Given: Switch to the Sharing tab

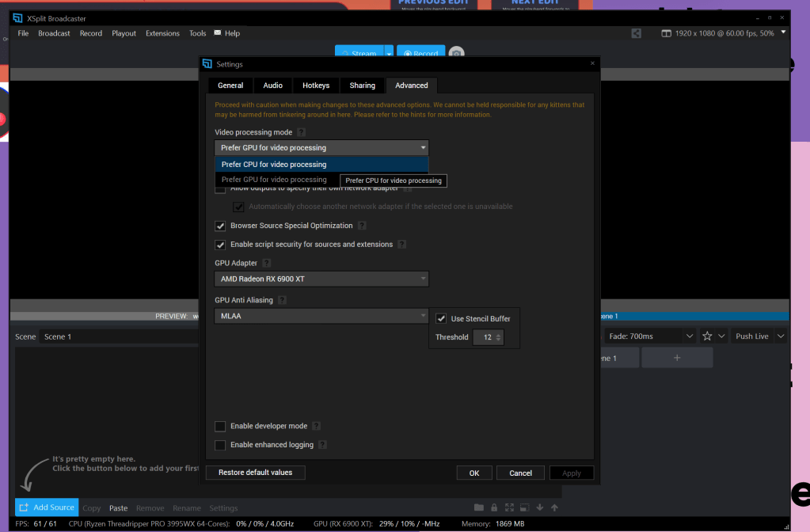Looking at the screenshot, I should (362, 85).
